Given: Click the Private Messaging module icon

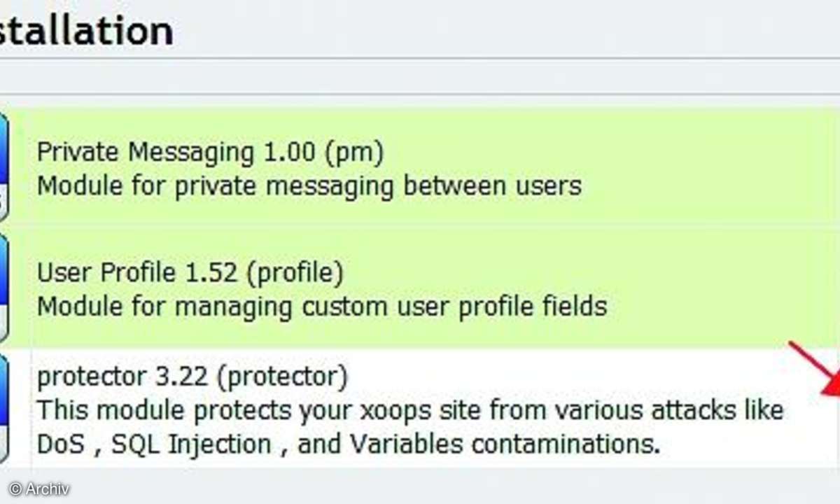Looking at the screenshot, I should [4, 167].
